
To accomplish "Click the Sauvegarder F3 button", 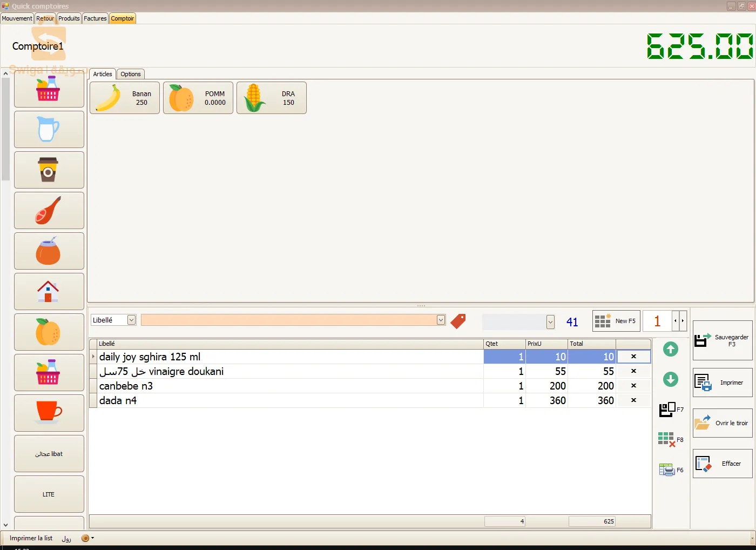I will click(722, 340).
